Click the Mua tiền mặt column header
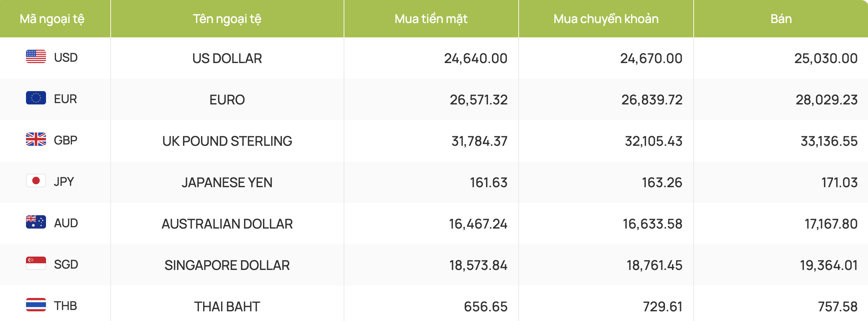 point(431,19)
